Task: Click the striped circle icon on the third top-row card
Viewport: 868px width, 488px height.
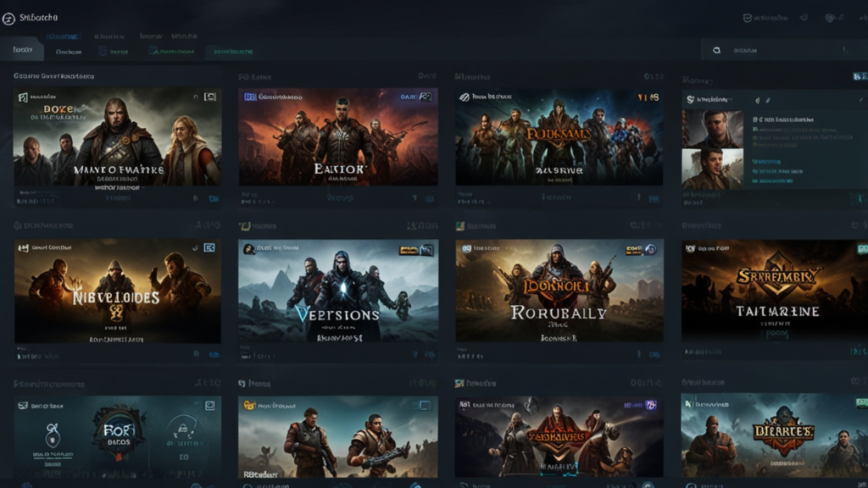Action: point(464,97)
